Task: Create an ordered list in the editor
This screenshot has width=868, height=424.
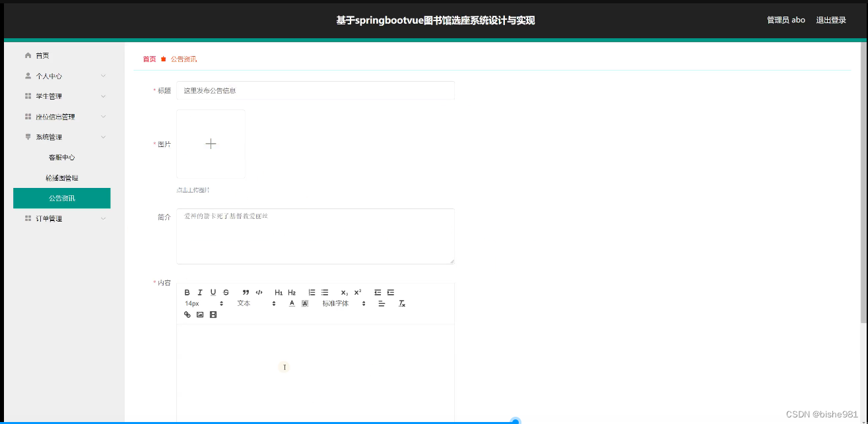Action: tap(311, 292)
